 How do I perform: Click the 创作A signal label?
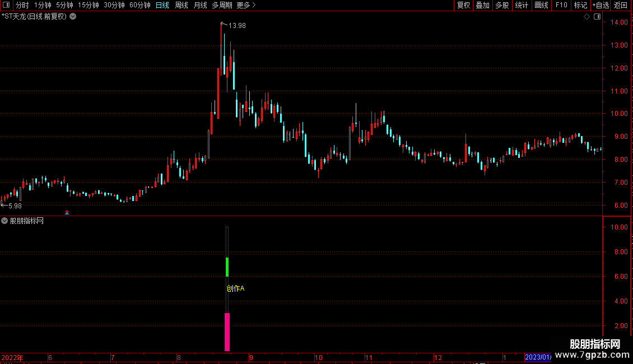coord(235,288)
